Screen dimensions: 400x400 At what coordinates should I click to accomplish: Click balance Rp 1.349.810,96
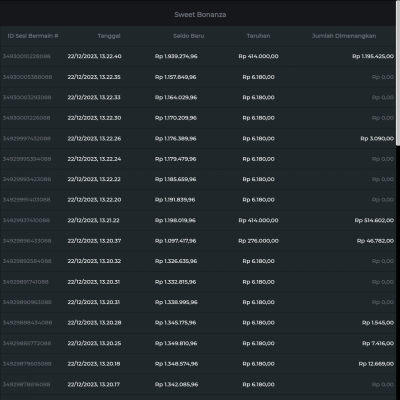click(x=176, y=343)
